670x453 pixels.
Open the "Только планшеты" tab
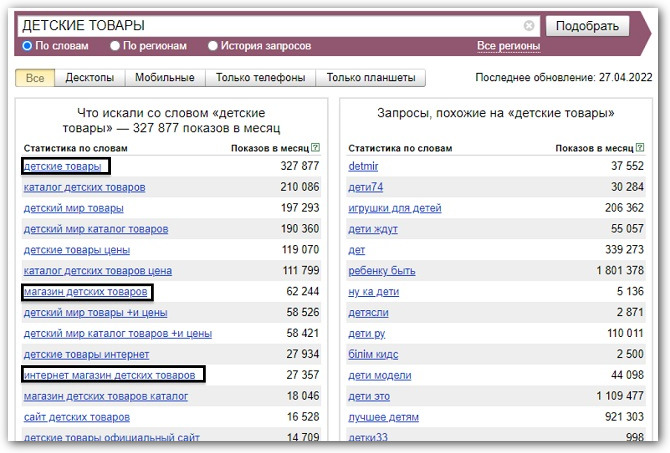[x=371, y=78]
